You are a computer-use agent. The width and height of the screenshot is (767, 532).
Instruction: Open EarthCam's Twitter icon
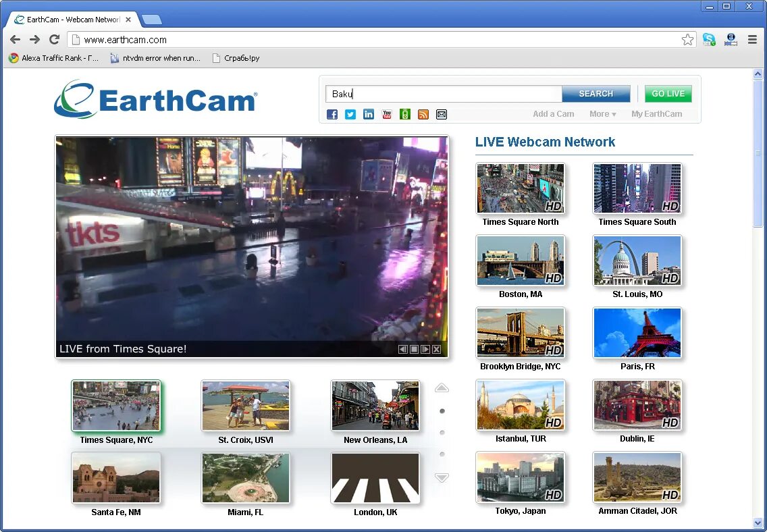point(350,114)
